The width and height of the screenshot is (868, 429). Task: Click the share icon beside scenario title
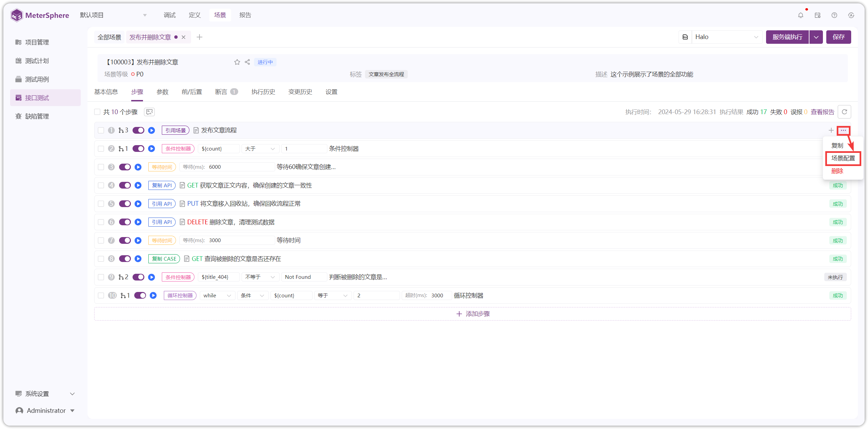click(247, 62)
